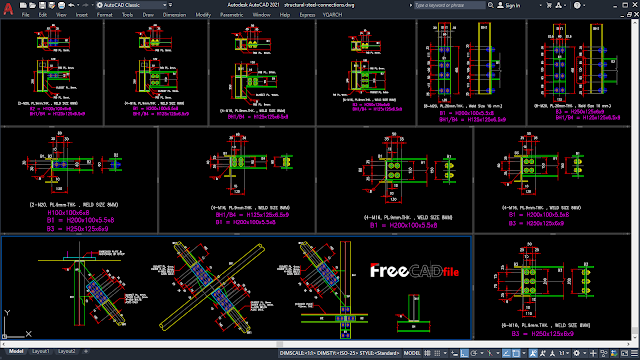Click the MODEL space button in status bar
Viewport: 640px width, 360px height.
[412, 353]
